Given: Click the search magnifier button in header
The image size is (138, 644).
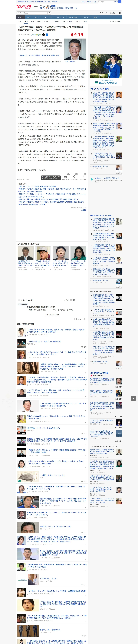Looking at the screenshot, I should pyautogui.click(x=120, y=2).
